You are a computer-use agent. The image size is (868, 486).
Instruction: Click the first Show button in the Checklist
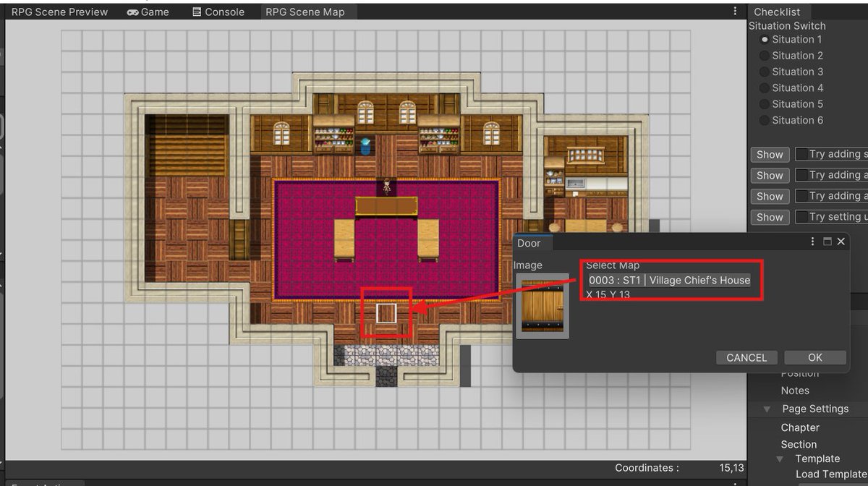click(x=769, y=154)
